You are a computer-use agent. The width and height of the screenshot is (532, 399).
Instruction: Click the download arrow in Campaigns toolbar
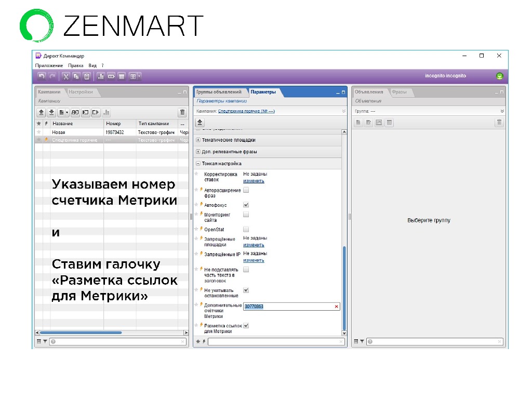point(51,112)
